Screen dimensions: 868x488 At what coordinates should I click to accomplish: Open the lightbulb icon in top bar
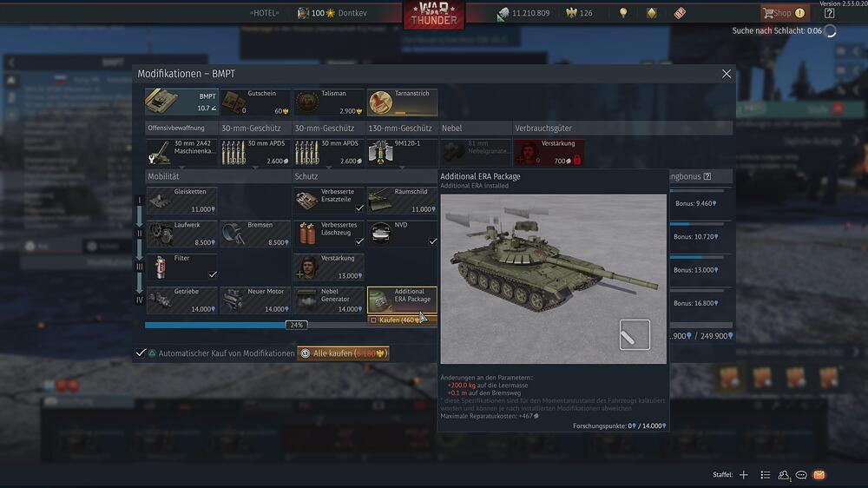[x=623, y=13]
